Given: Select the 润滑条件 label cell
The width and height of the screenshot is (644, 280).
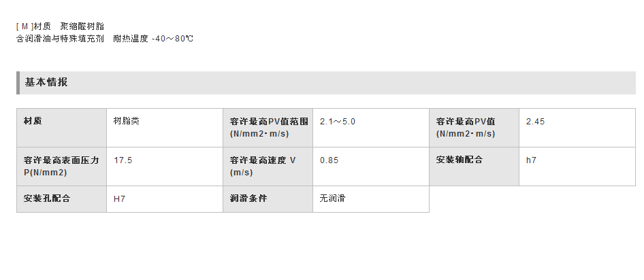Looking at the screenshot, I should coord(268,199).
